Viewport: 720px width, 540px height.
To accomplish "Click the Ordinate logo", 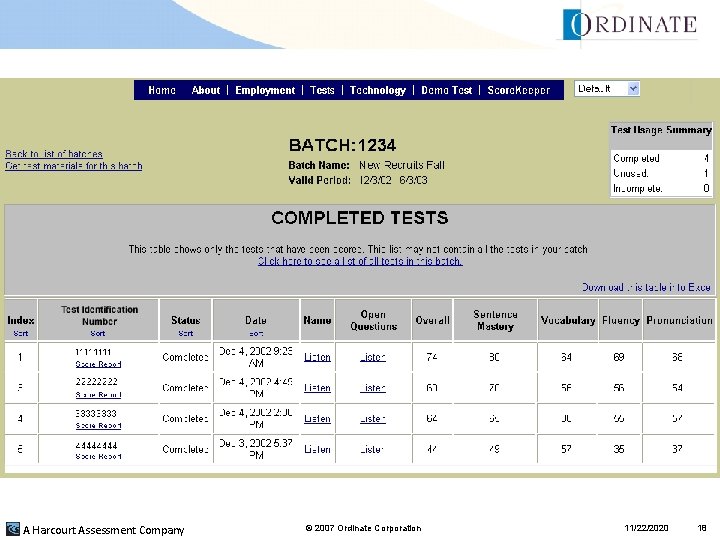I will [x=630, y=25].
